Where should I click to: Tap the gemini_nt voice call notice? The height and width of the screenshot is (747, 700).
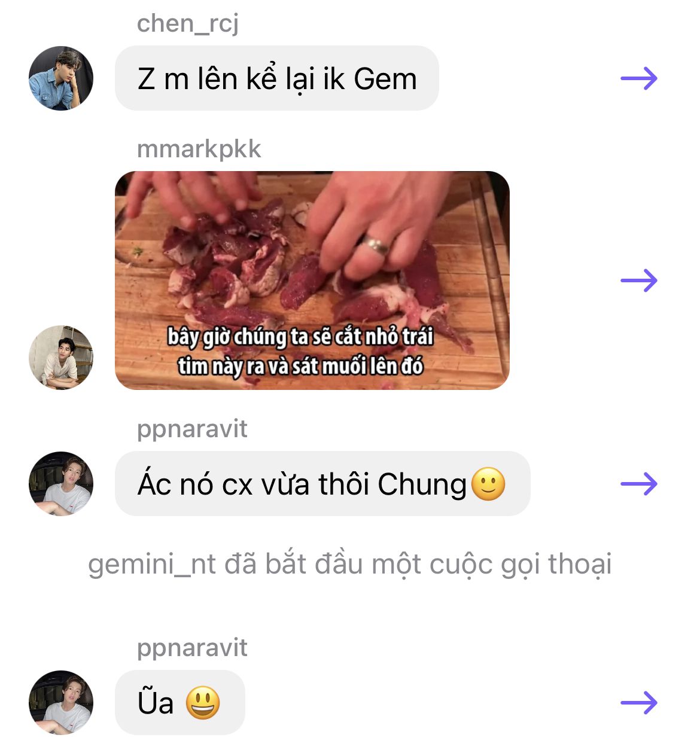click(350, 565)
